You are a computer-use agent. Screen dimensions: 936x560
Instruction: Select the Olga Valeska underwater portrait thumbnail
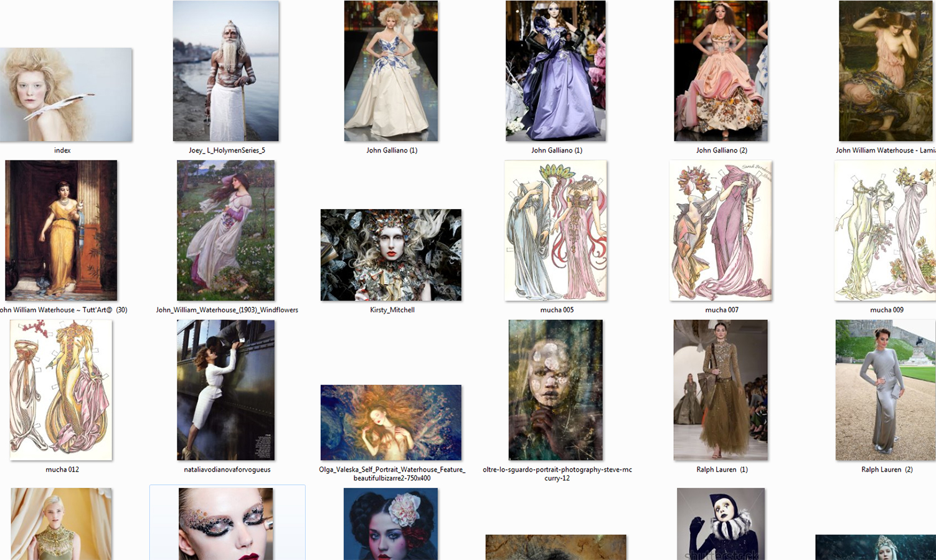pos(391,422)
